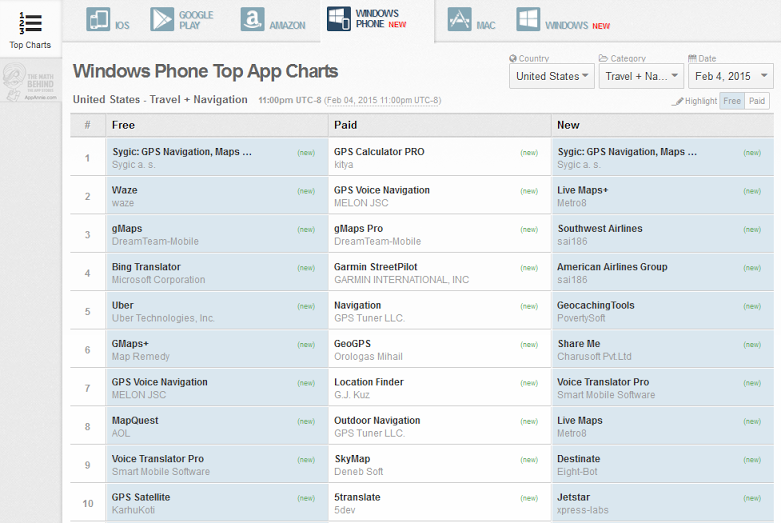This screenshot has width=781, height=523.
Task: Open Navigation by GPS Tuner LLC
Action: point(357,305)
